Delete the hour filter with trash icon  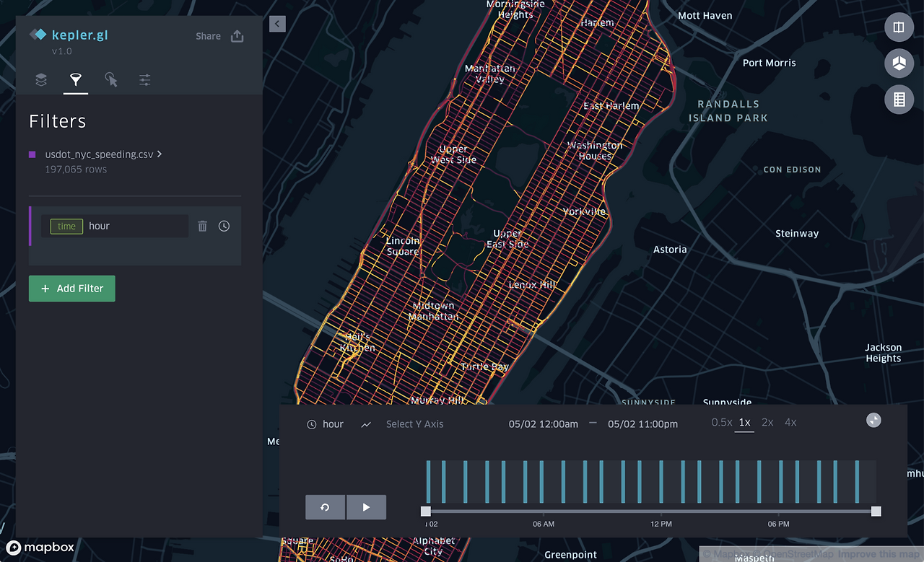[202, 226]
